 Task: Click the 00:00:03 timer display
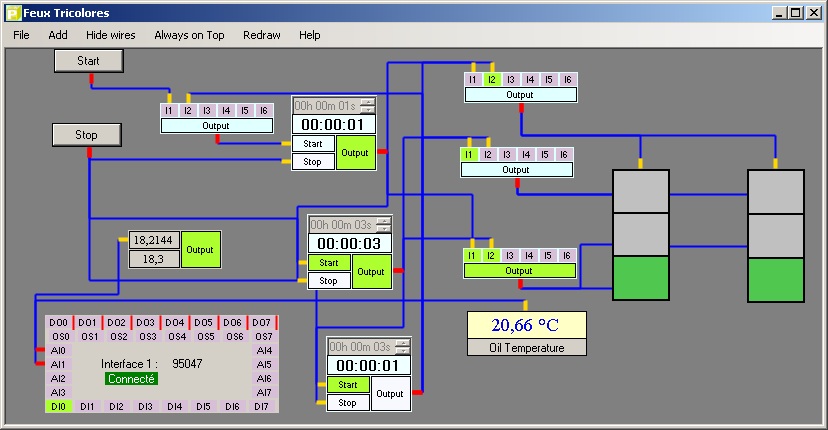click(350, 244)
